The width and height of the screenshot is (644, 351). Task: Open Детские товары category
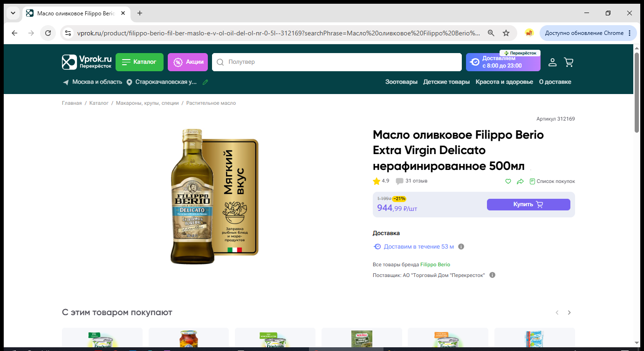(446, 82)
